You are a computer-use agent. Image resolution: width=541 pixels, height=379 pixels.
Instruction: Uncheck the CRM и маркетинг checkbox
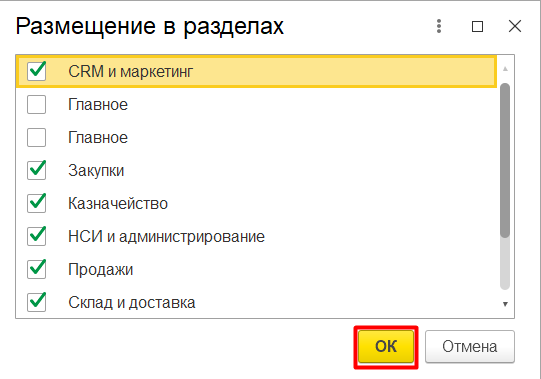(x=37, y=71)
